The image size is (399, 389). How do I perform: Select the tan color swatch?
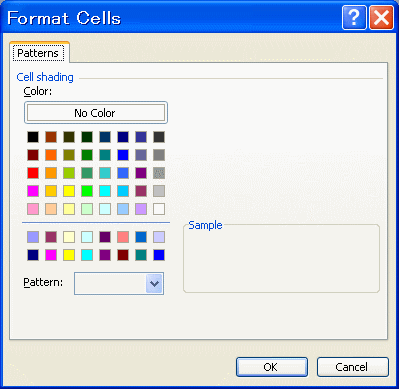pos(51,209)
